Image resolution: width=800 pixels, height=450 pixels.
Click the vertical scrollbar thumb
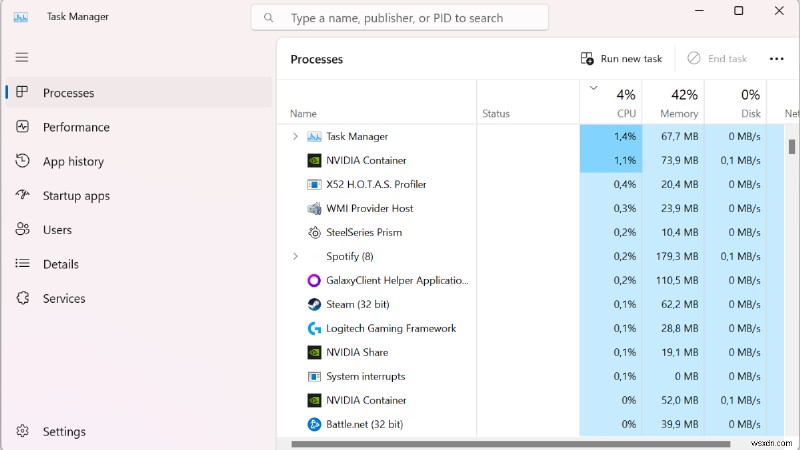point(791,146)
